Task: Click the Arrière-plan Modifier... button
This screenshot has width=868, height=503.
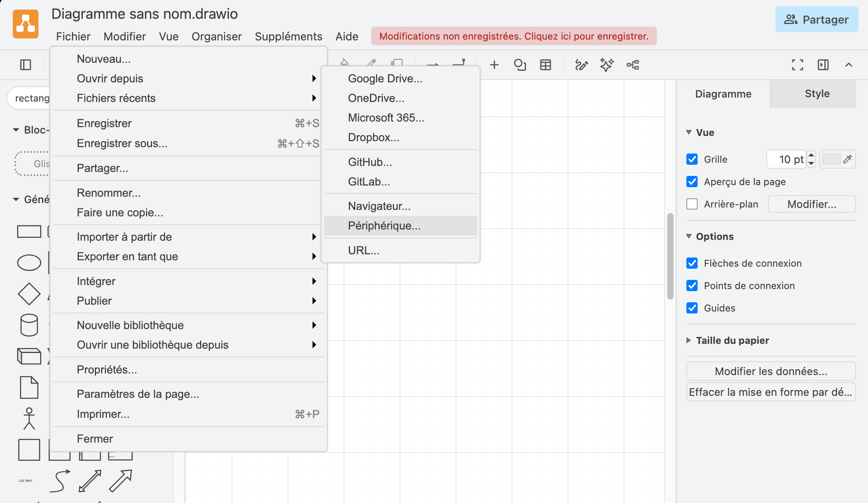Action: [x=812, y=204]
